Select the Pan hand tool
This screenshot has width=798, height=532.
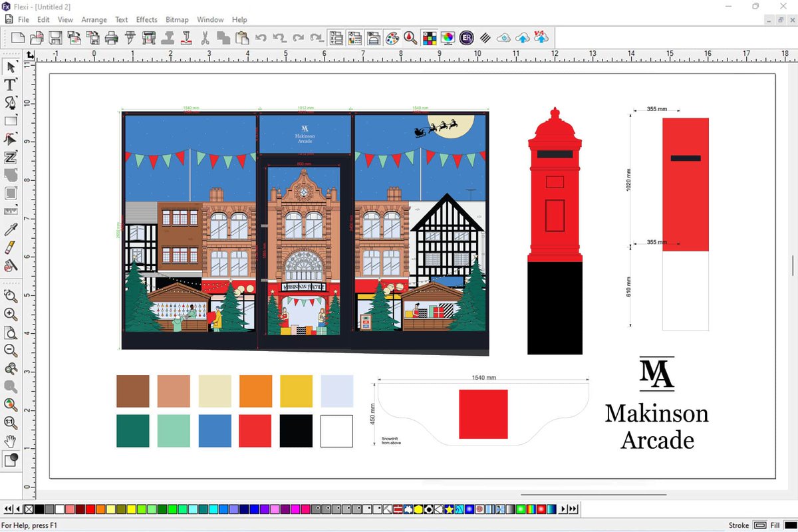point(11,441)
